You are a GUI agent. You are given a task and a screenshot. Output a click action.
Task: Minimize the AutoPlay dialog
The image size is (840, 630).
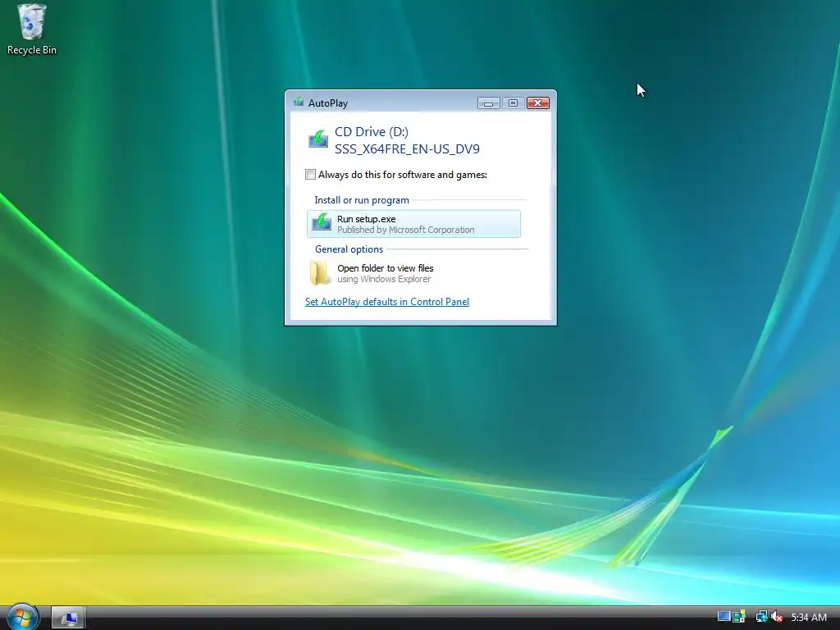[x=489, y=103]
